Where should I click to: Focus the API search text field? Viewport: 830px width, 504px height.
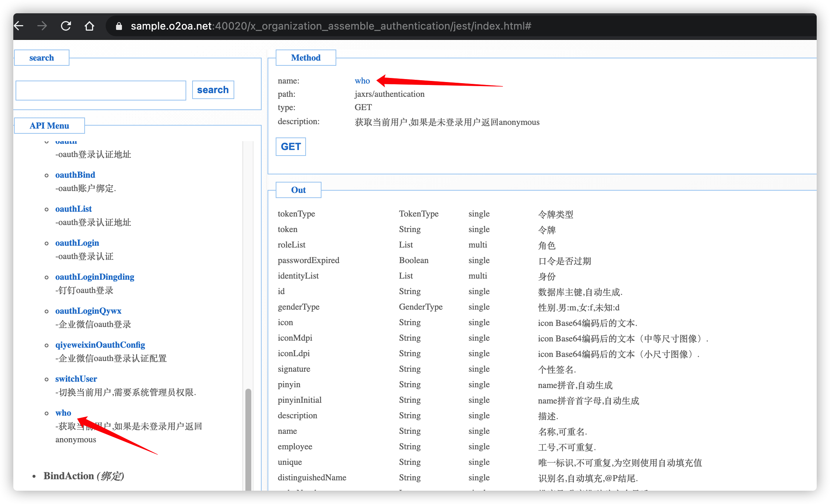pyautogui.click(x=101, y=91)
